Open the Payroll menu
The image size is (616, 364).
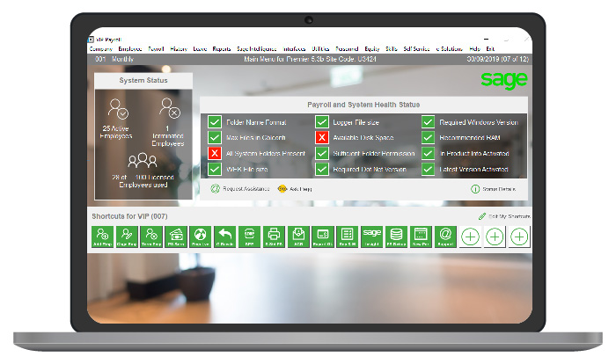point(156,49)
